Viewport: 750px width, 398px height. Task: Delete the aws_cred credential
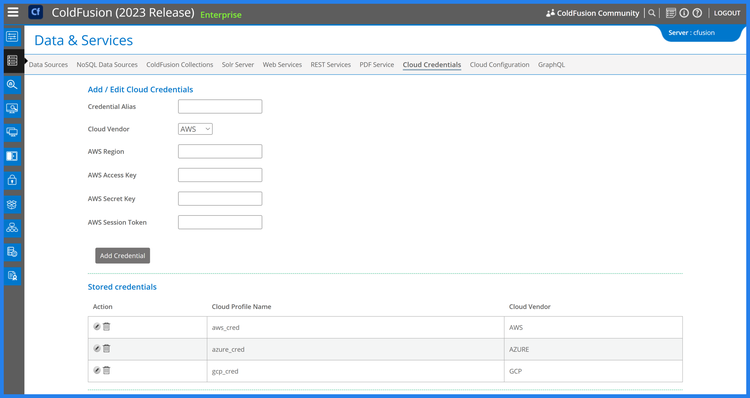(x=107, y=327)
